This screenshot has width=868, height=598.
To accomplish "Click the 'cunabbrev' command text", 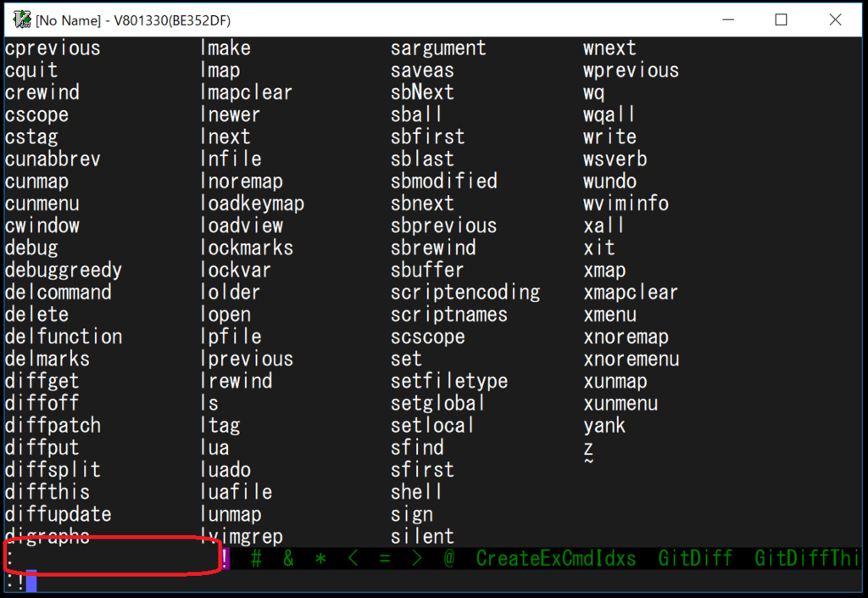I will click(x=53, y=159).
